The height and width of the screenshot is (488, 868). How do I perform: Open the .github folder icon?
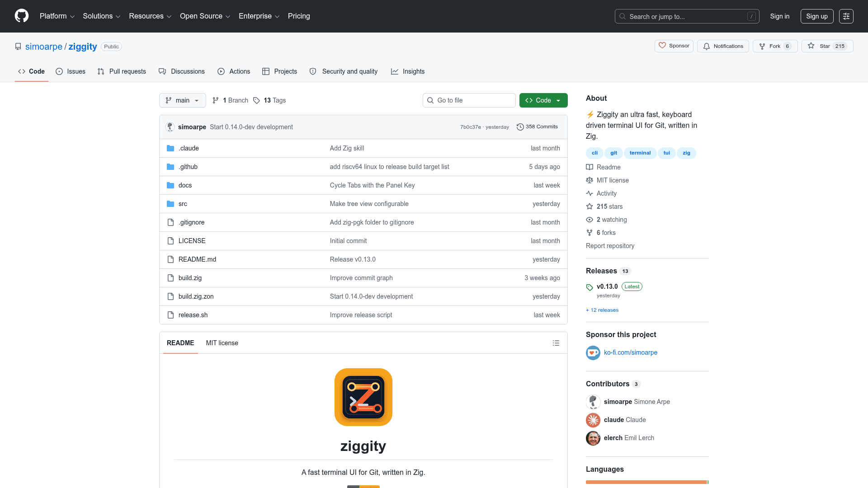coord(170,167)
